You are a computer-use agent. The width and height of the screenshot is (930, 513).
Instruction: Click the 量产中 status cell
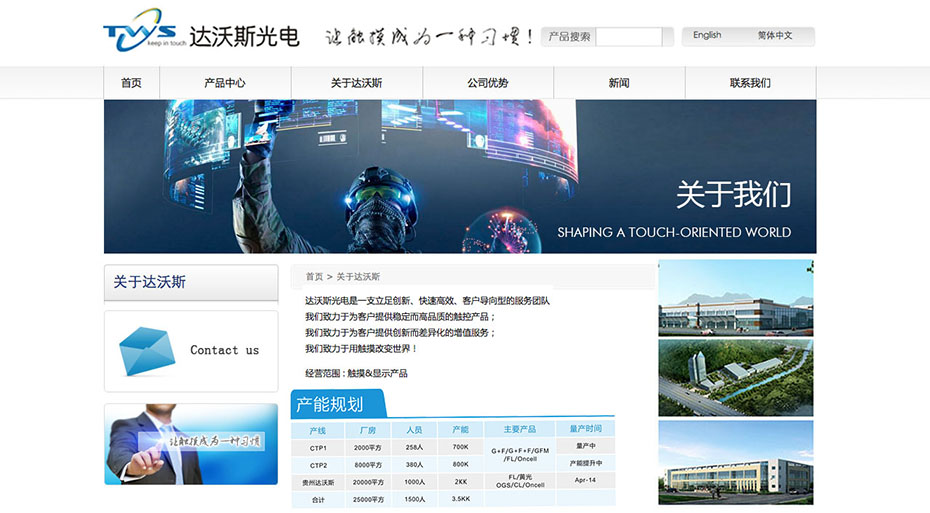click(585, 445)
